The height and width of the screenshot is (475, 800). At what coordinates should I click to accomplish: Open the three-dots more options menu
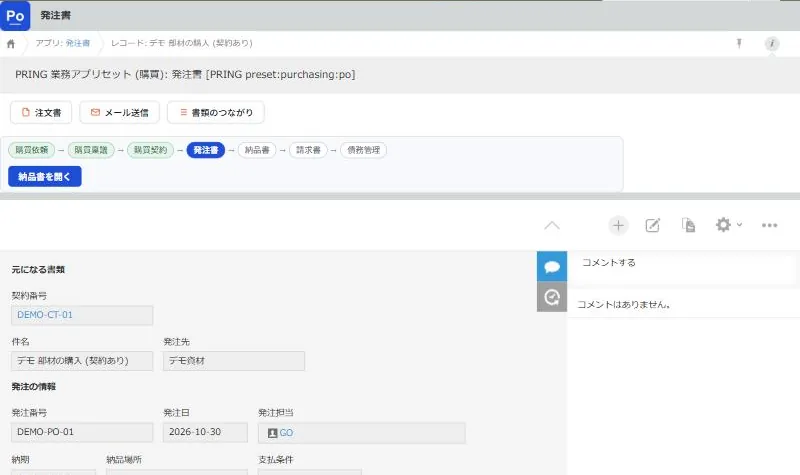[769, 225]
